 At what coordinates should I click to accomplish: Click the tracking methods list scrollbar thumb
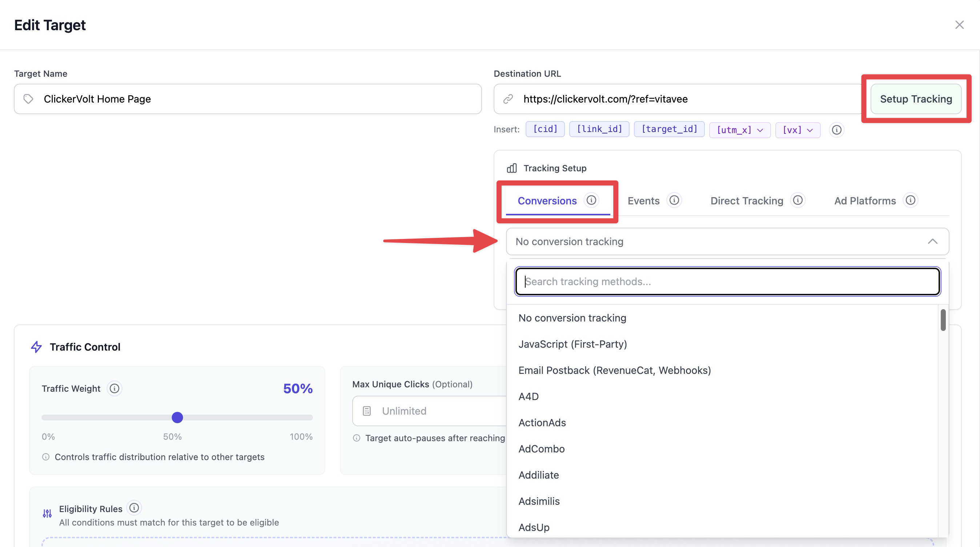(943, 320)
